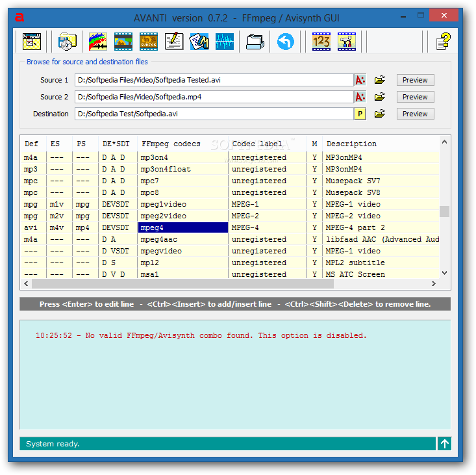Click the Destination path field
This screenshot has width=476, height=475.
click(214, 114)
